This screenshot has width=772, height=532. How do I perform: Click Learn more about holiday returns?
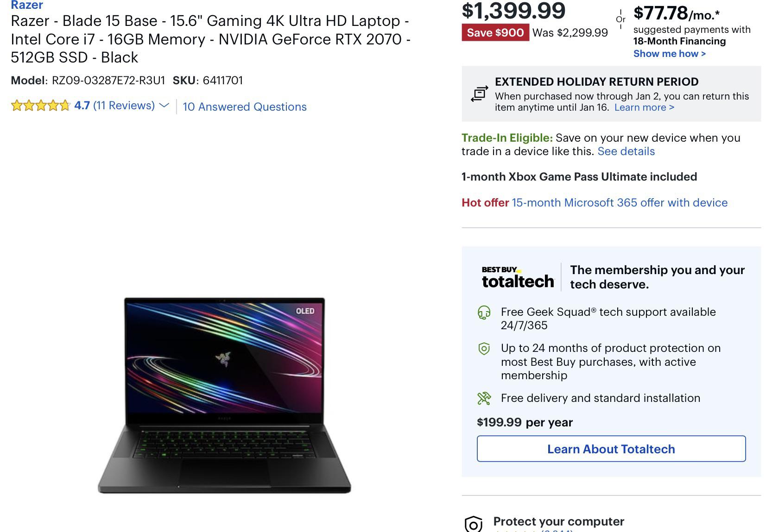coord(644,107)
